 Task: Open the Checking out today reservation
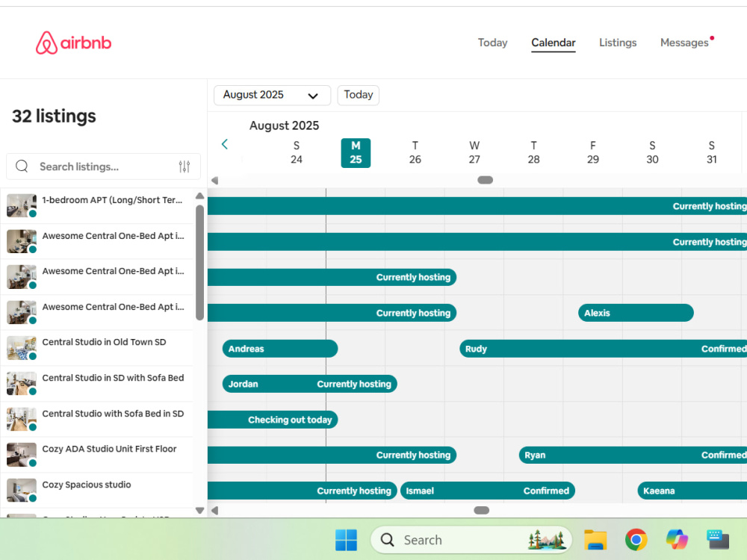point(273,420)
